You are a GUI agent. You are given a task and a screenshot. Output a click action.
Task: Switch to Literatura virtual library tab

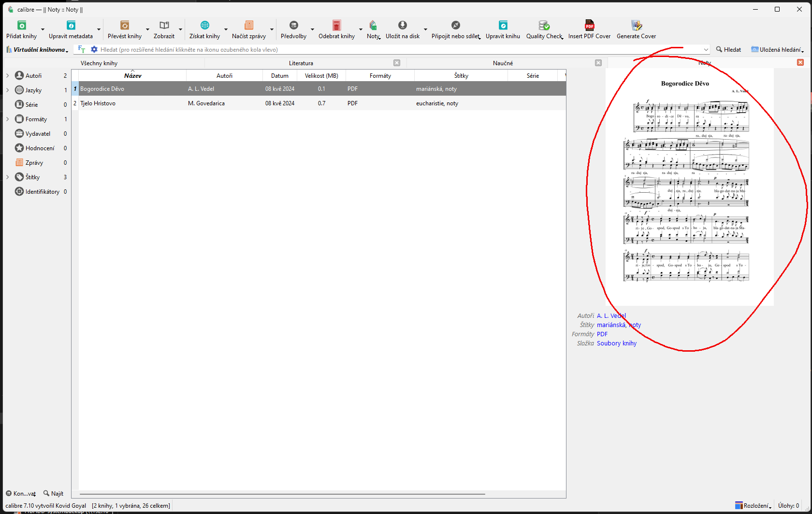pyautogui.click(x=301, y=63)
